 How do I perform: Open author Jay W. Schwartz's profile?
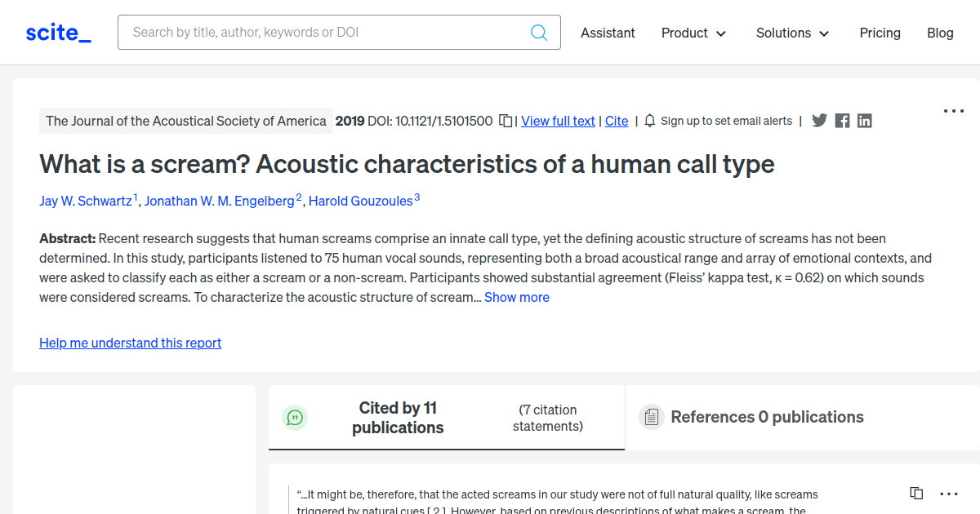(x=85, y=201)
